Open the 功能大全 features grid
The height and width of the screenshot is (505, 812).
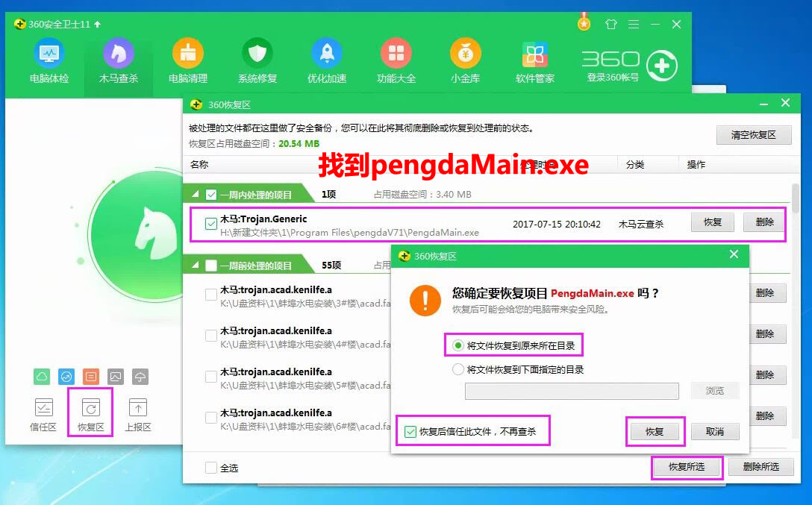396,60
